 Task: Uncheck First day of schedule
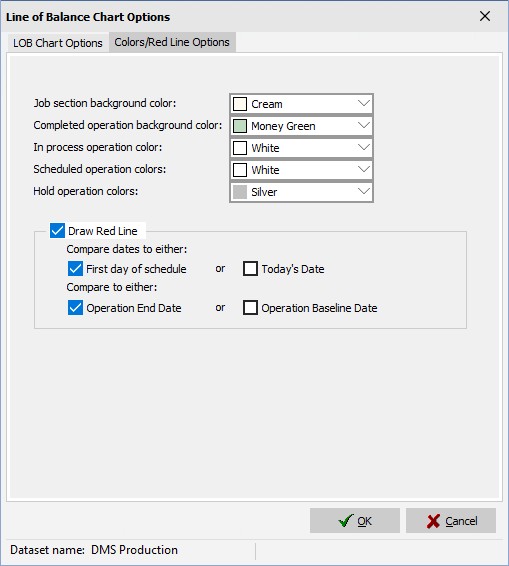75,269
